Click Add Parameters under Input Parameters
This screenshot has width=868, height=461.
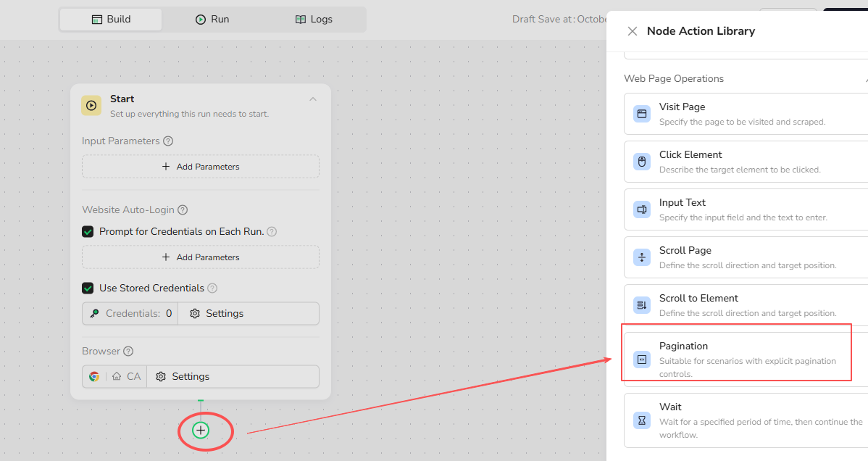201,167
